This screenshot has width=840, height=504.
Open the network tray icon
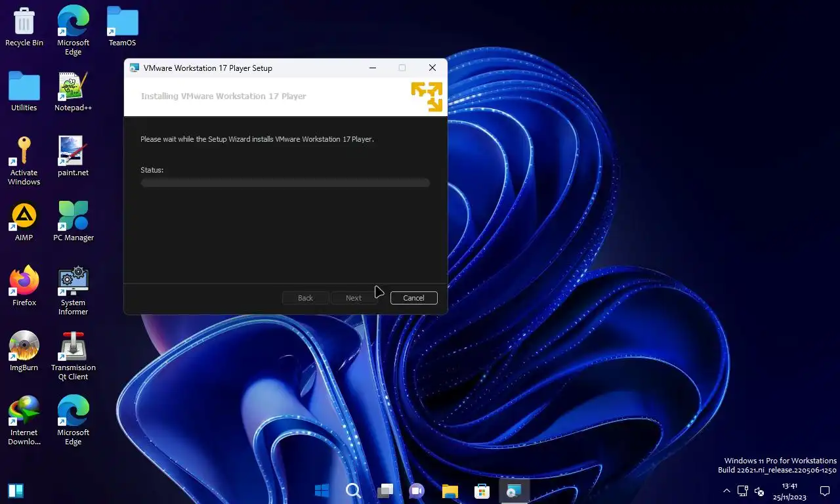point(743,491)
